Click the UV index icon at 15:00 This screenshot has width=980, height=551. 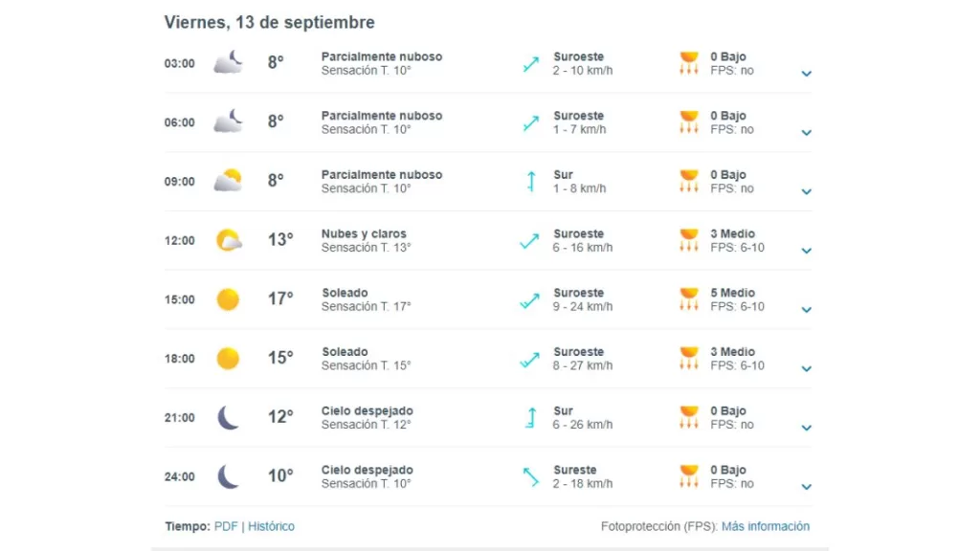click(688, 299)
